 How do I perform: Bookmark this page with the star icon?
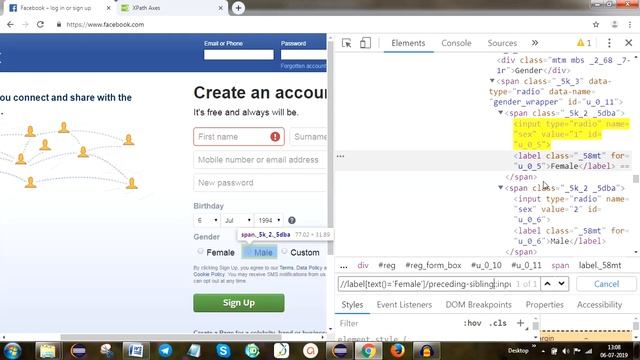596,24
